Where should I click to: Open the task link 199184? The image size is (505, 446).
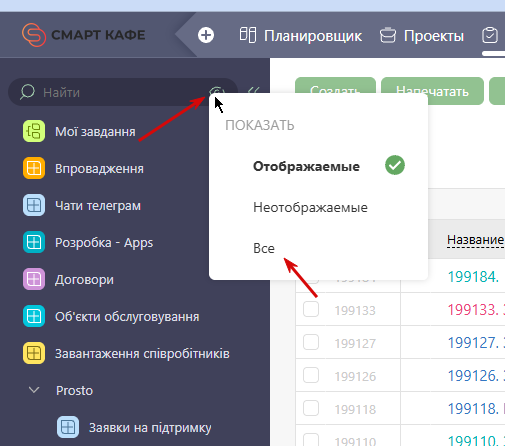coord(473,277)
